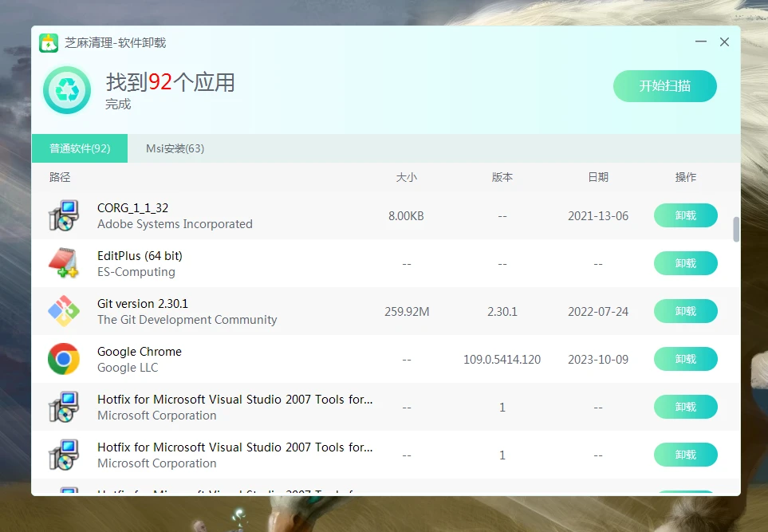The image size is (768, 532).
Task: Sort by the 大小 column header
Action: (x=406, y=177)
